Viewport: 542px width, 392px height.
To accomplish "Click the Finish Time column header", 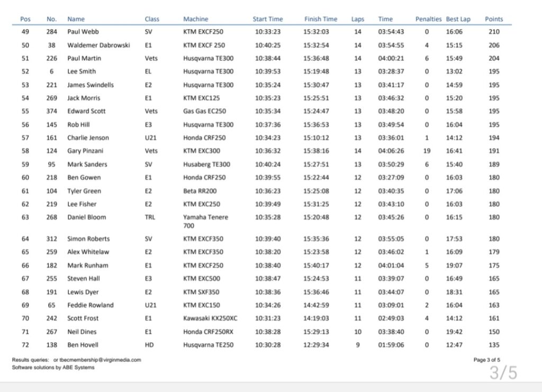I will [x=321, y=19].
